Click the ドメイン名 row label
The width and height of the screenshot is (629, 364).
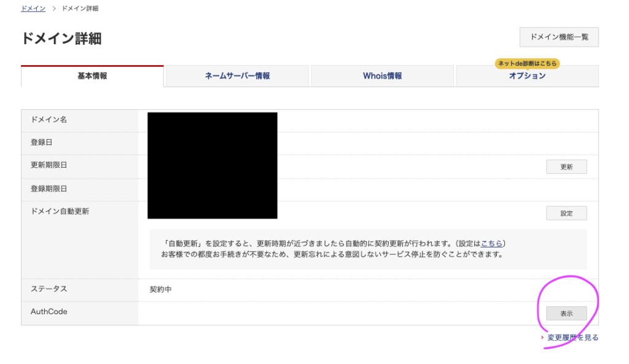(49, 120)
